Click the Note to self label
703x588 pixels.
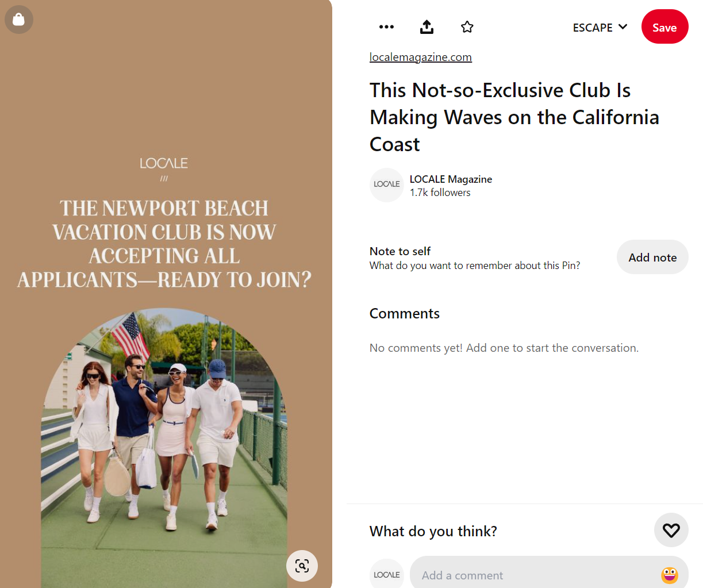click(x=400, y=251)
